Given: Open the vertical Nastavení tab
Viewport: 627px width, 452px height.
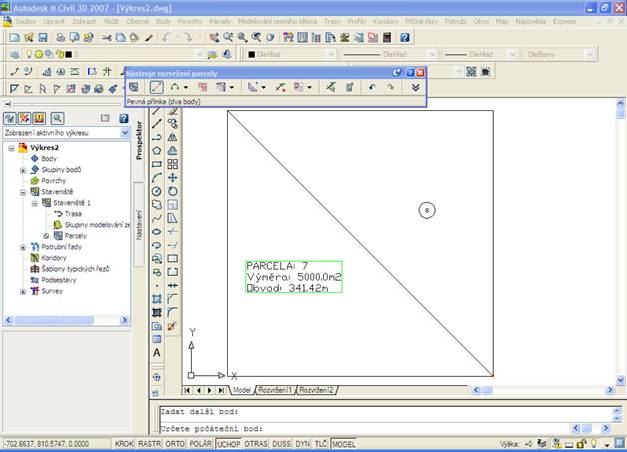Looking at the screenshot, I should 139,225.
